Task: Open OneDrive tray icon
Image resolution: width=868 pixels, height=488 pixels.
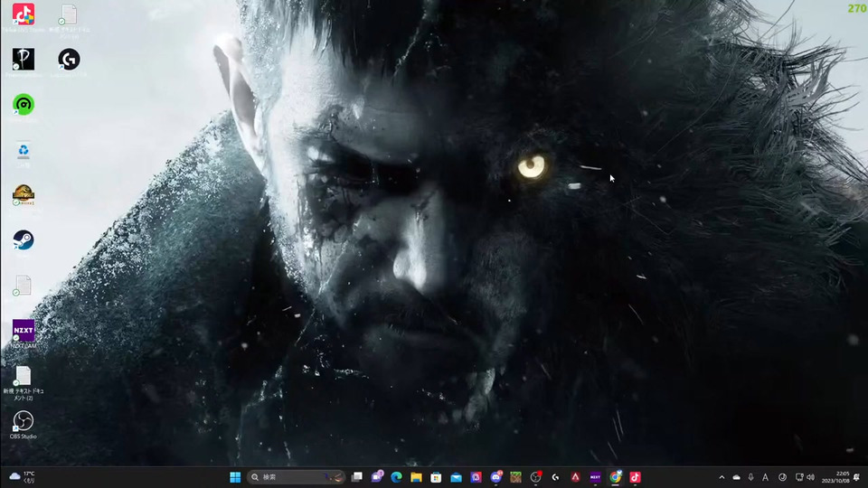Action: [x=736, y=477]
